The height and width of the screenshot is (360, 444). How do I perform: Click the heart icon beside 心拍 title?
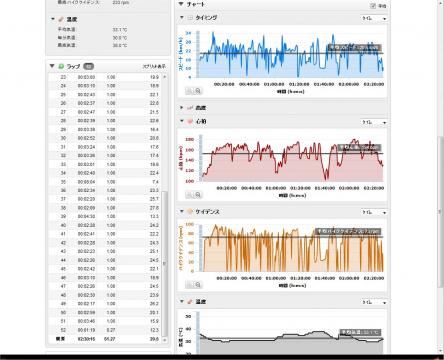tap(190, 121)
